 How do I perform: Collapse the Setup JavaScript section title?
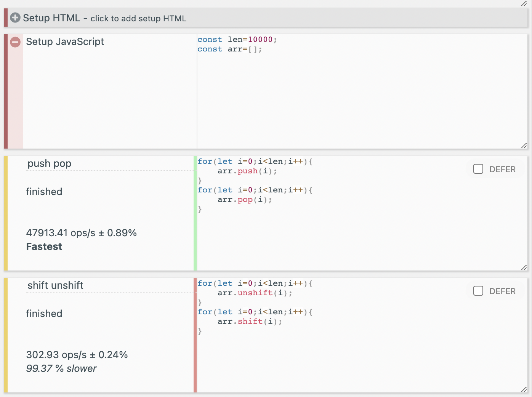[65, 42]
